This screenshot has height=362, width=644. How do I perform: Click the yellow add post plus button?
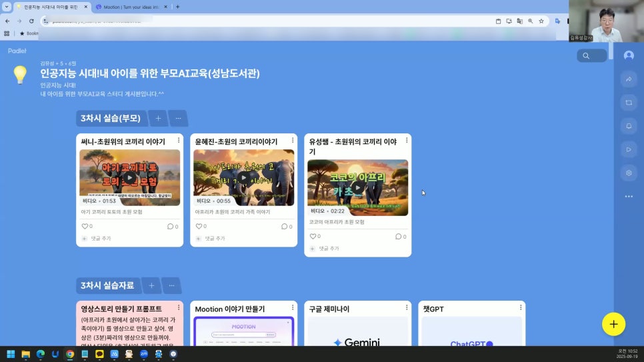[x=613, y=324]
